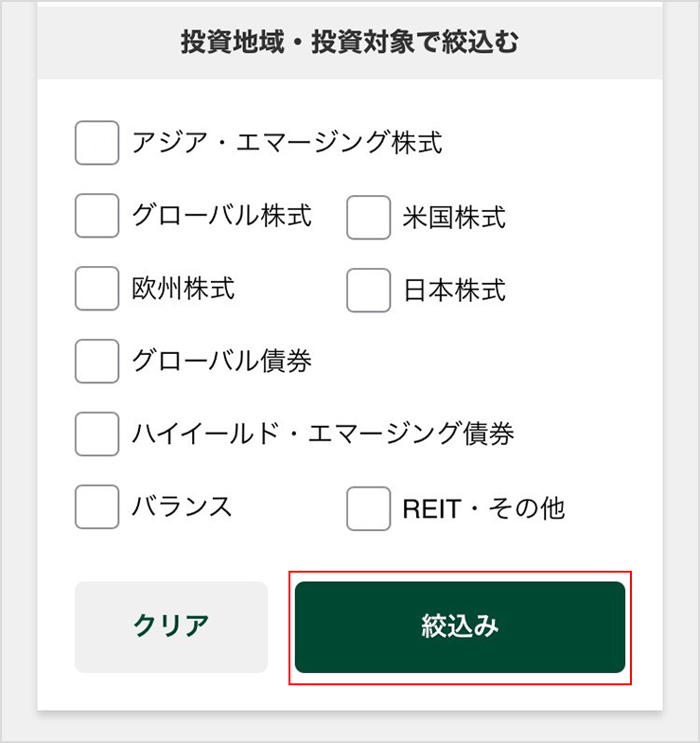Click the REIT・その他 label text
This screenshot has height=743, width=700.
click(483, 508)
